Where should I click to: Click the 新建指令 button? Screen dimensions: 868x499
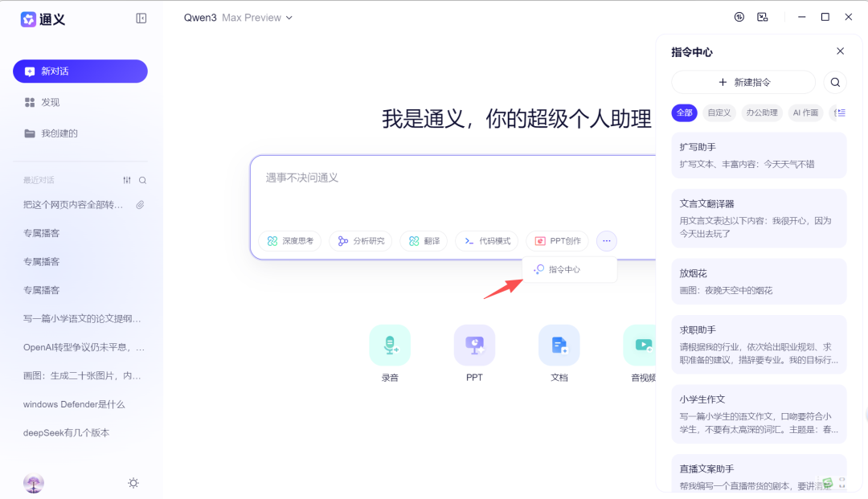(743, 82)
